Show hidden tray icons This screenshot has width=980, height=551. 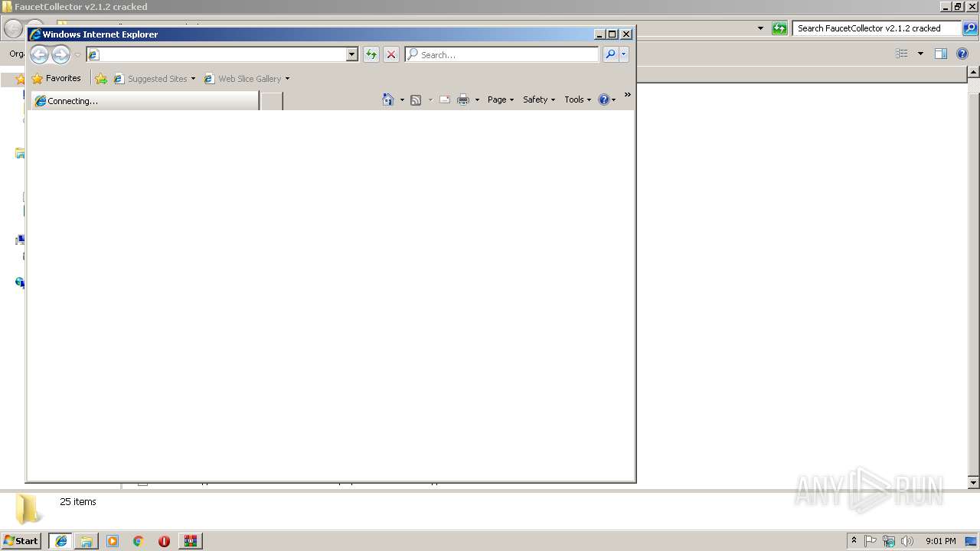pyautogui.click(x=854, y=540)
